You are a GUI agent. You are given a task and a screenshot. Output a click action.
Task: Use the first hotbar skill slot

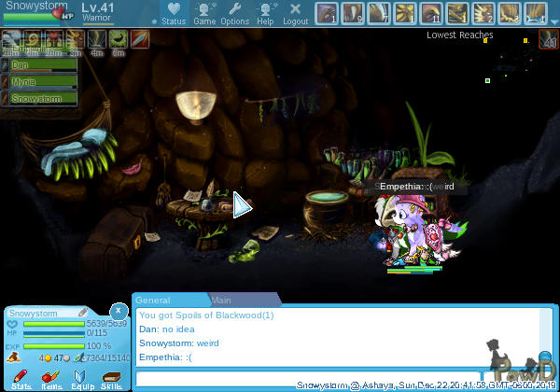[327, 13]
